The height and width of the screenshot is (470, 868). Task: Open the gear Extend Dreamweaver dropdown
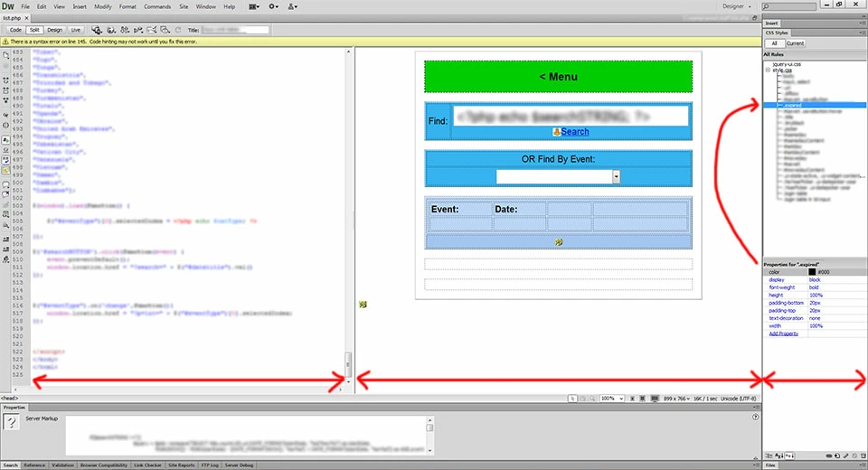[274, 6]
